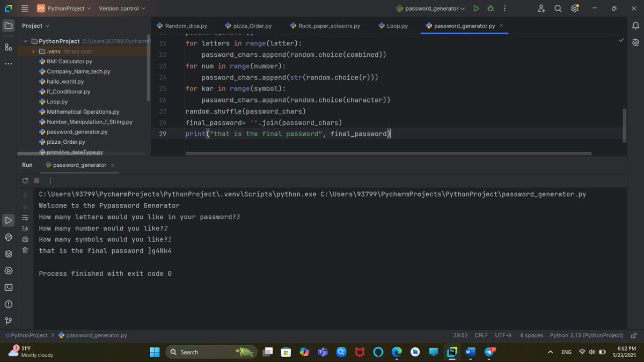Open IDE settings gear icon
This screenshot has height=362, width=644.
[575, 9]
